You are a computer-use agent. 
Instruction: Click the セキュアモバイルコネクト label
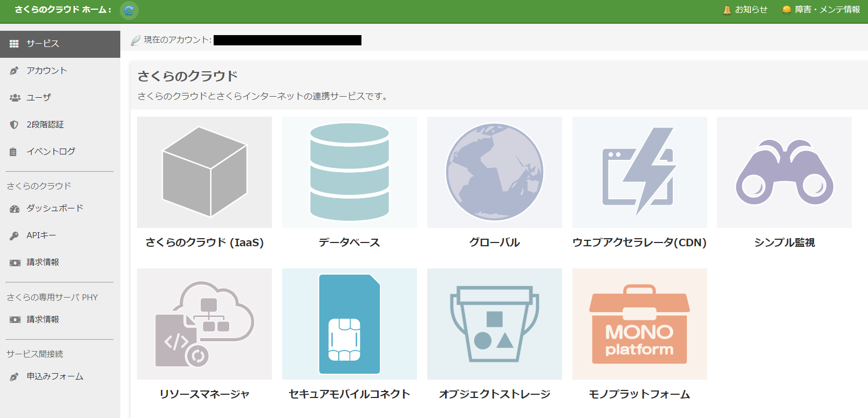point(350,394)
